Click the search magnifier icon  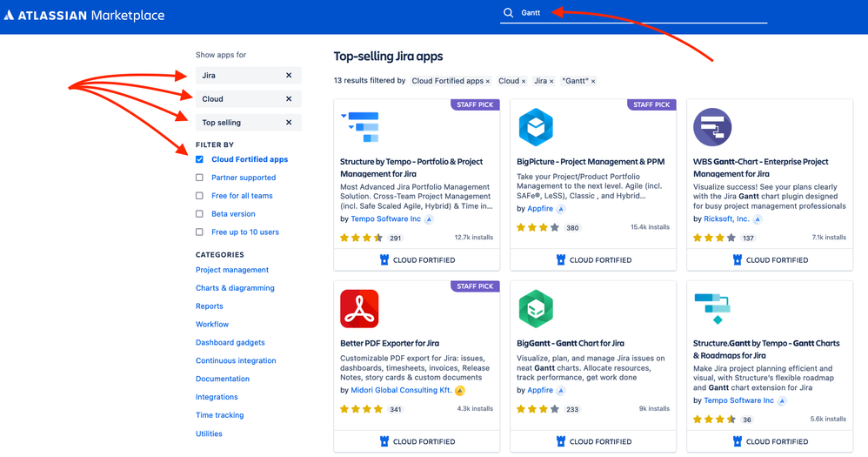tap(508, 13)
